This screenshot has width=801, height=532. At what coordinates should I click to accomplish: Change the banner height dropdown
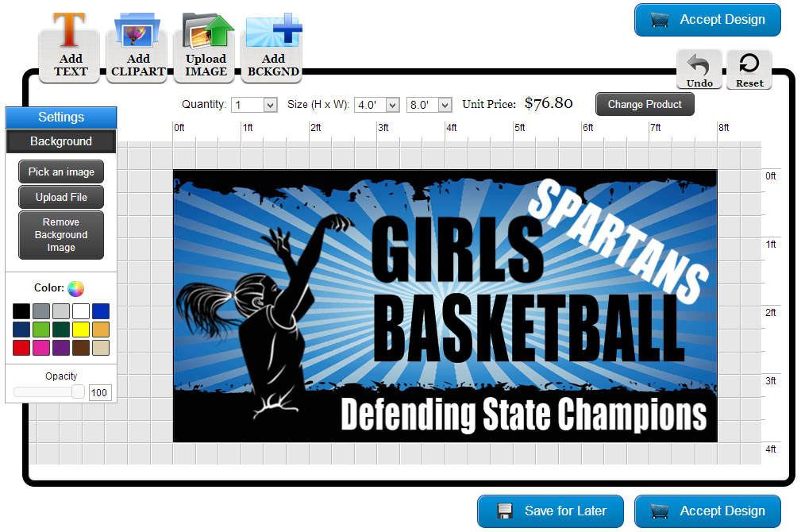376,104
